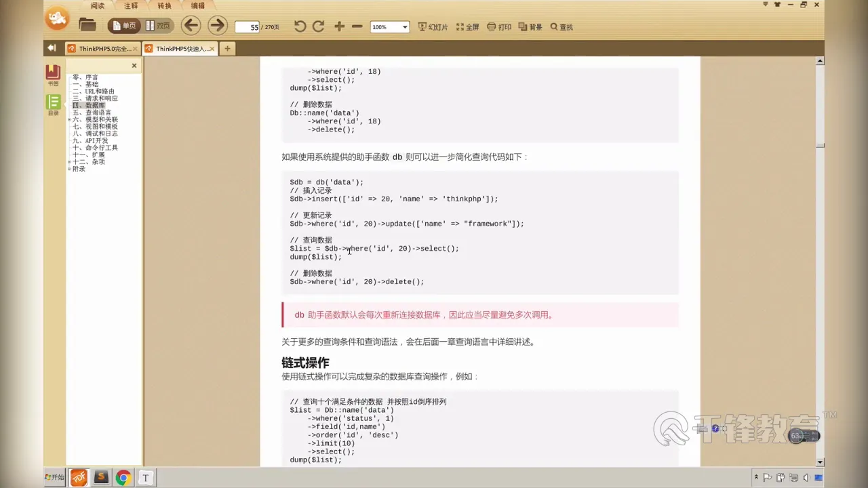Select outline entry 七、视图和模板
Viewport: 868px width, 488px height.
[x=95, y=127]
